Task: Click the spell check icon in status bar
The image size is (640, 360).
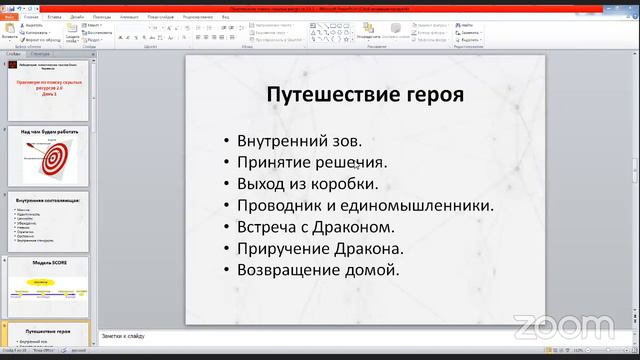Action: point(64,350)
